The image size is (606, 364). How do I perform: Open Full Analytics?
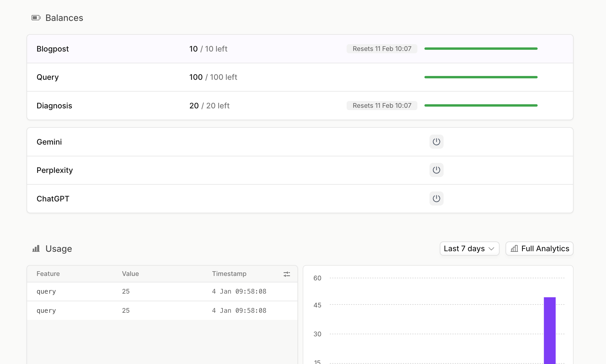(539, 249)
